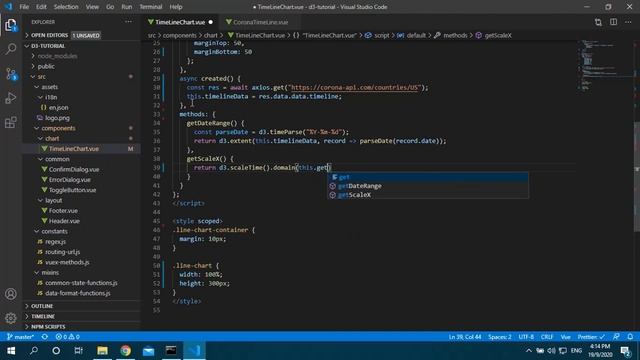Select getDateRange autocomplete suggestion
The image size is (640, 360).
(x=428, y=186)
